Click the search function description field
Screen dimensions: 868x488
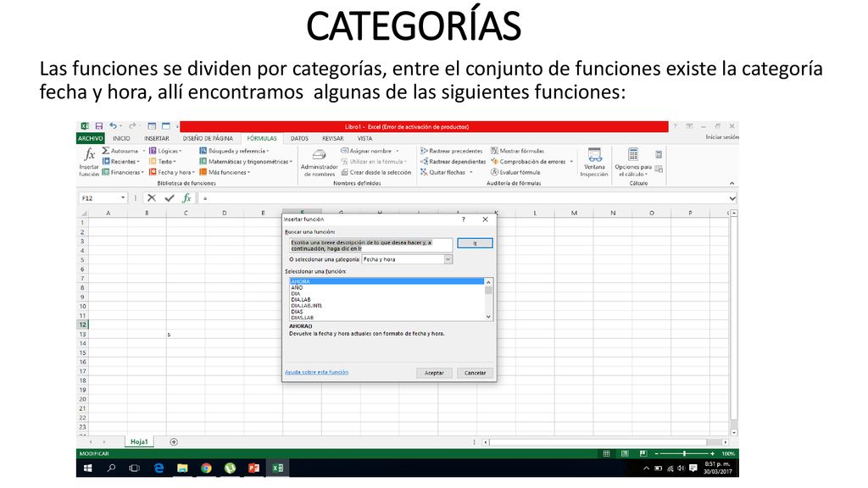point(371,245)
